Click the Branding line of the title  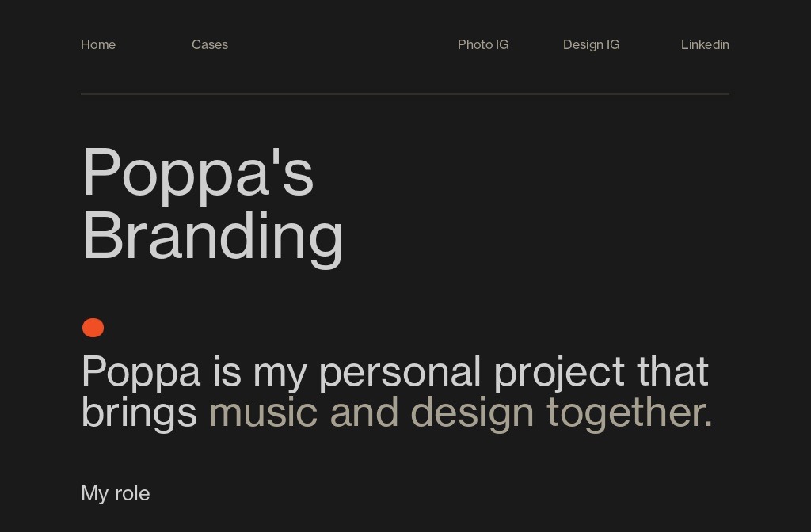(212, 235)
